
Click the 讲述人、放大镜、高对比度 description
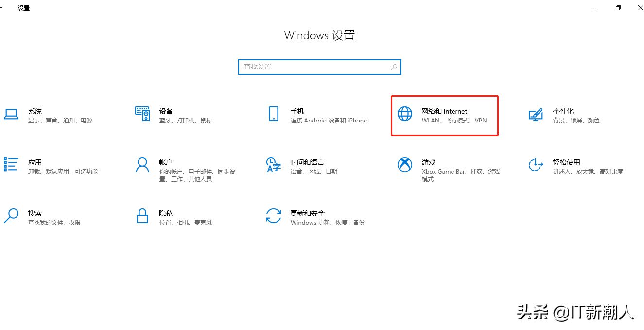[x=588, y=172]
